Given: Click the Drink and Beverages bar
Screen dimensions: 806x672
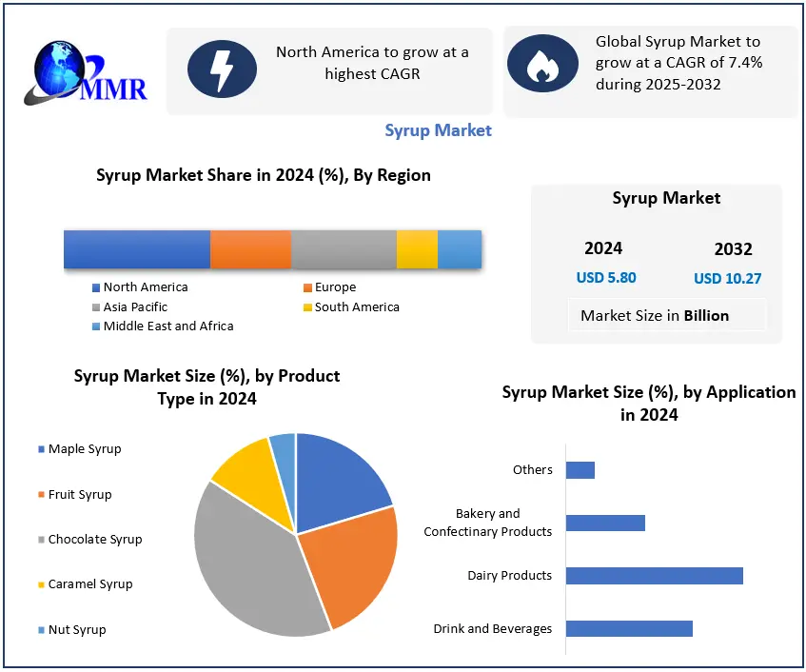Looking at the screenshot, I should [x=629, y=628].
